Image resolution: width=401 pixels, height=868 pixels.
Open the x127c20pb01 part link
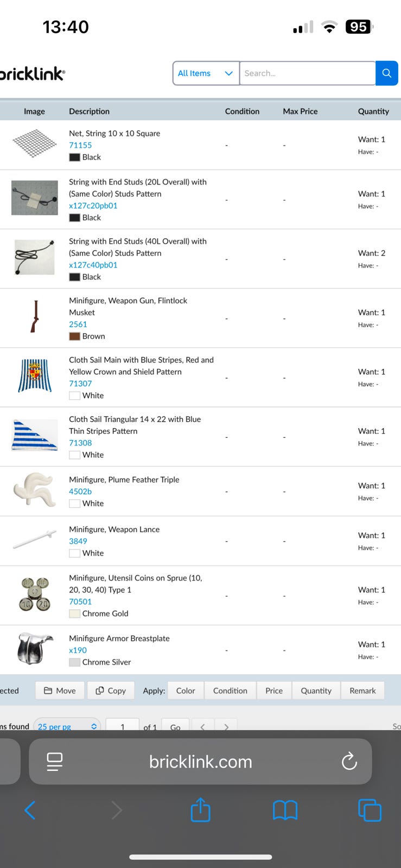click(x=93, y=206)
